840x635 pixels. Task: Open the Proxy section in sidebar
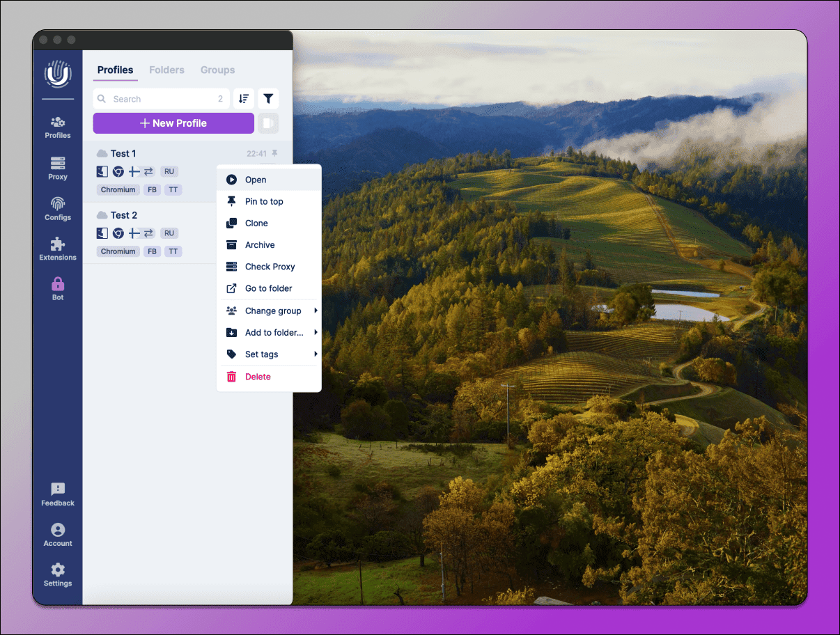click(58, 168)
